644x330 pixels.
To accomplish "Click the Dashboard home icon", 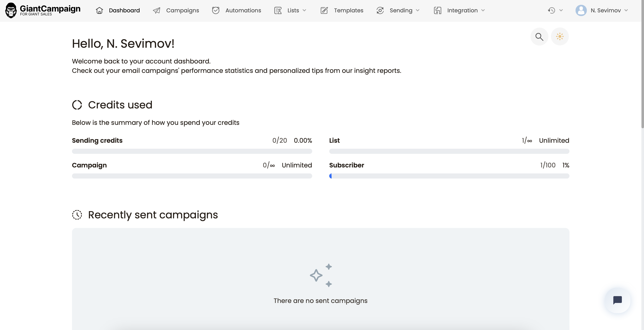I will click(99, 10).
